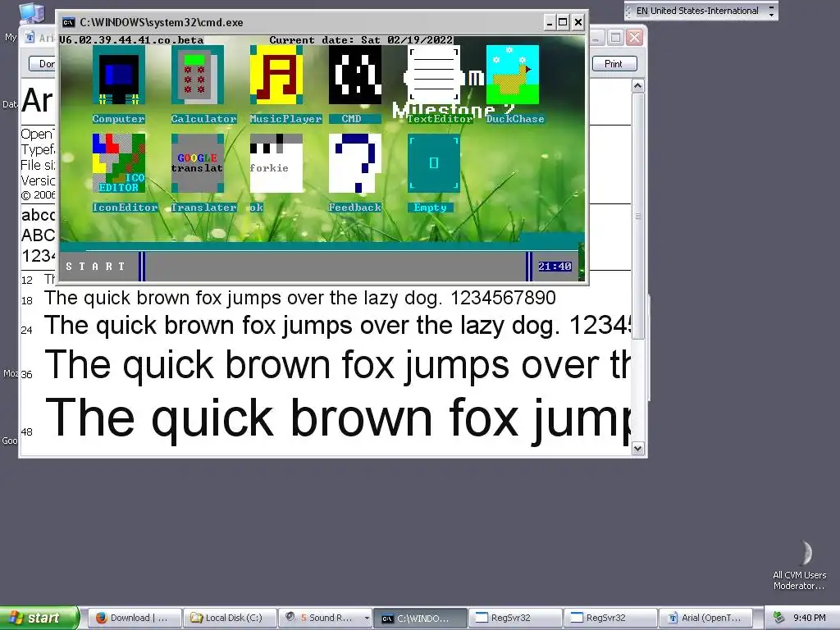The image size is (840, 630).
Task: Click the Done button in the font viewer
Action: (x=42, y=64)
